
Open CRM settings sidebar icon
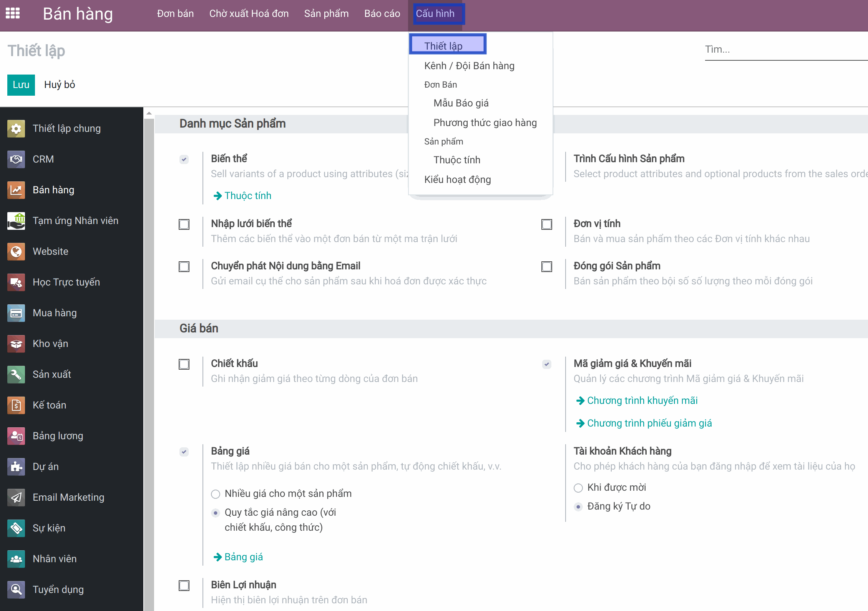pos(16,159)
